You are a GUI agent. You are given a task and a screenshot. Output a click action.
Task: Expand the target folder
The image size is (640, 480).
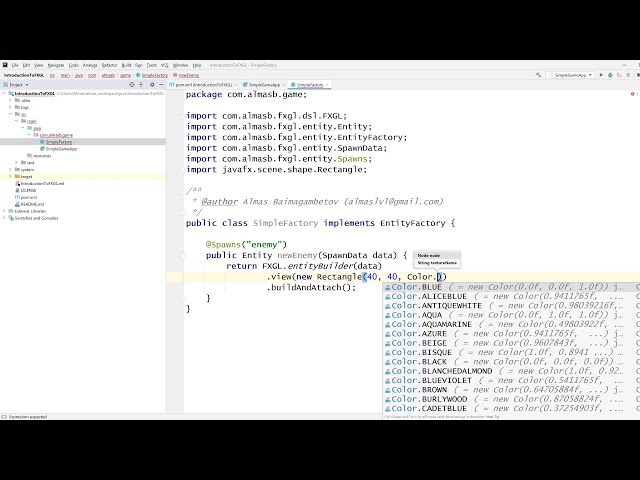click(10, 176)
